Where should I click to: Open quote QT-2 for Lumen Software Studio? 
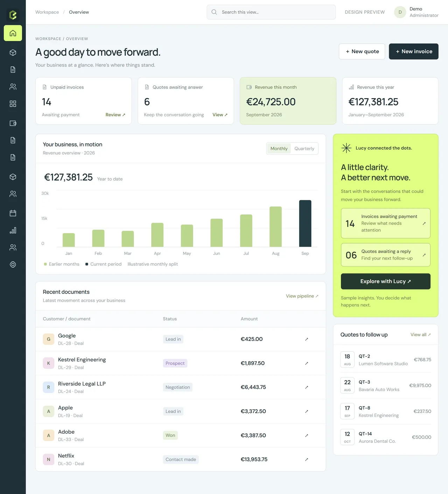386,360
